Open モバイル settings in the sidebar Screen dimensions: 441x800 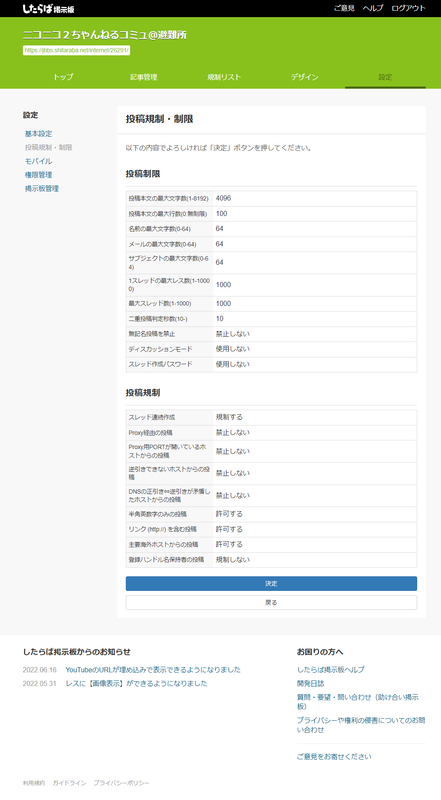pos(38,161)
